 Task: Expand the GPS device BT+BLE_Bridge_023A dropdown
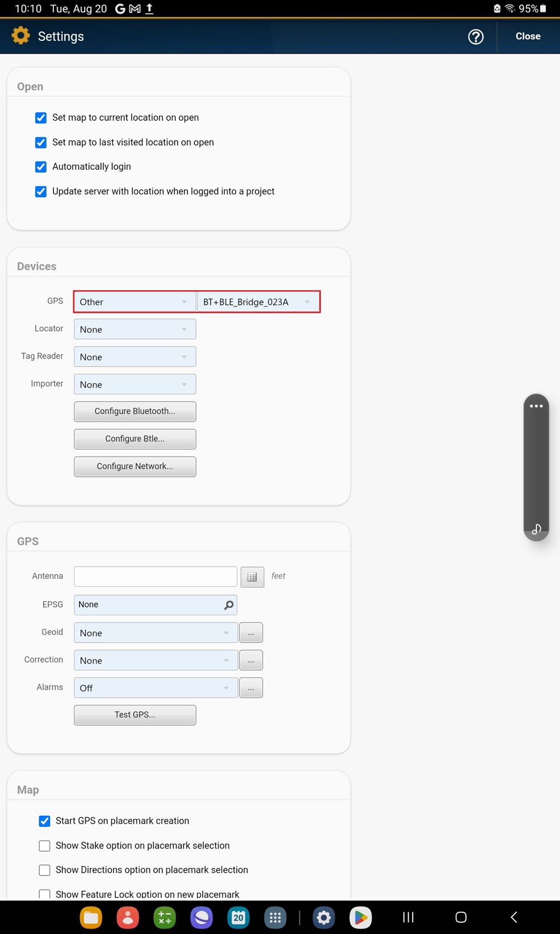(x=258, y=302)
